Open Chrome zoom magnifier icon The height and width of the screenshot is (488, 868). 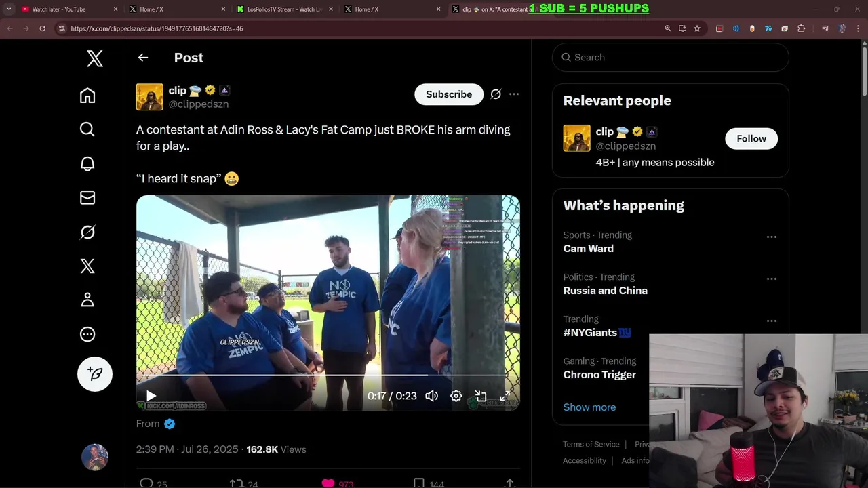click(x=668, y=28)
